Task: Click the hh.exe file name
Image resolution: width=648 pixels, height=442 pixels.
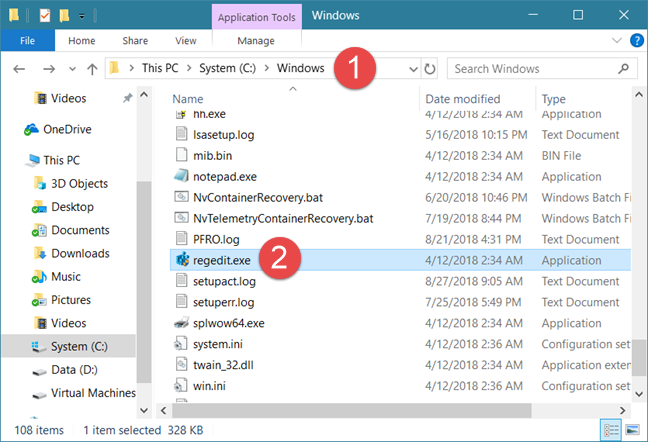Action: pyautogui.click(x=209, y=114)
